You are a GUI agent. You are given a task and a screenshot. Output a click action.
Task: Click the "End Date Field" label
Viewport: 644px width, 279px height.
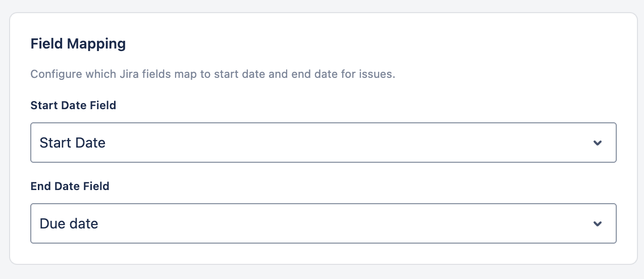pyautogui.click(x=70, y=187)
